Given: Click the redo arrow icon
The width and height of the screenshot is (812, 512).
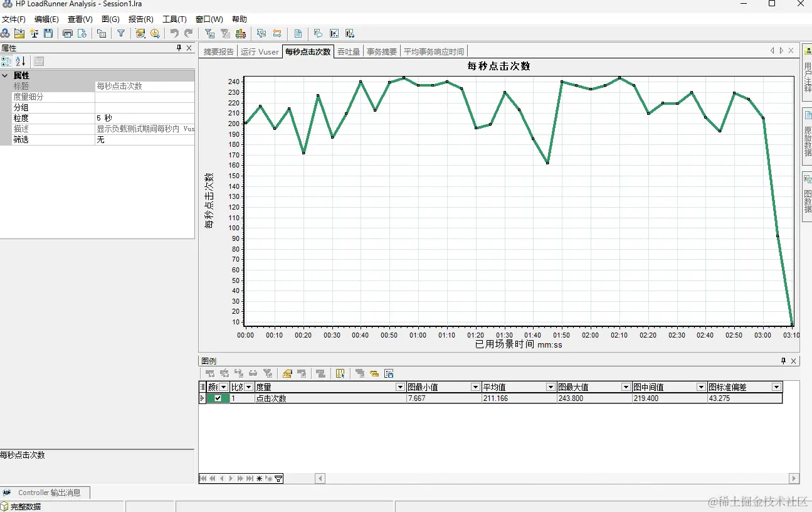Looking at the screenshot, I should 188,33.
